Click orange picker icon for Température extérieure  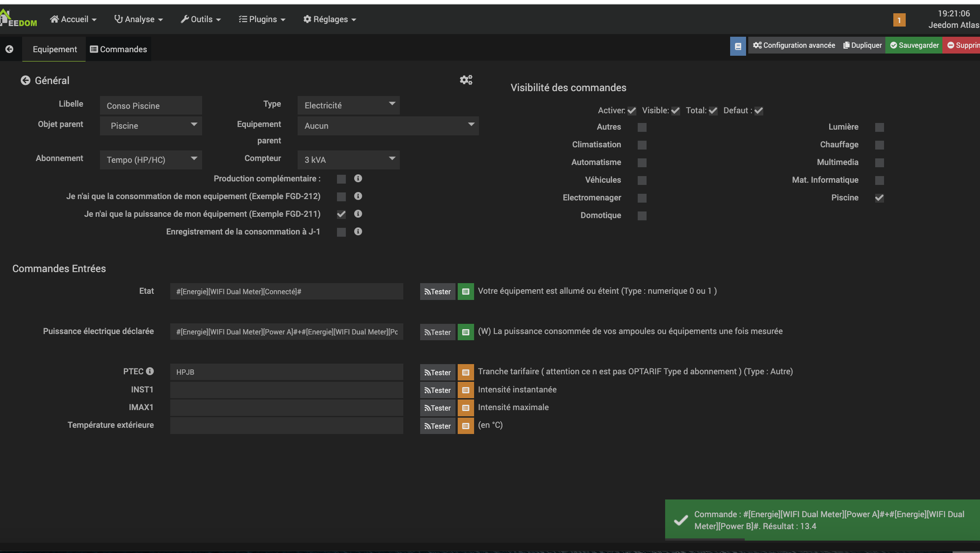[x=466, y=426]
